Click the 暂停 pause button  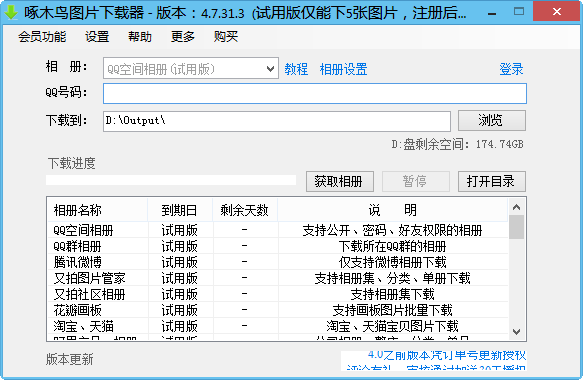[x=416, y=181]
